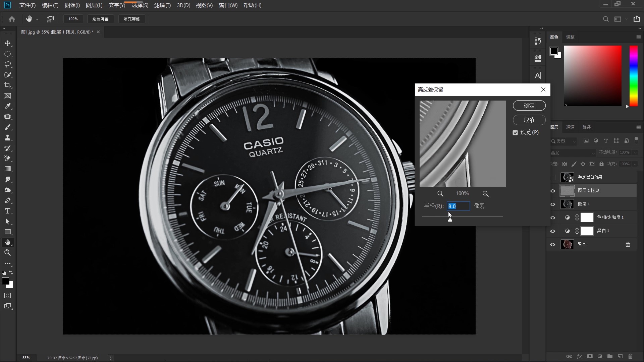The image size is (644, 362).
Task: Click zoom-in magnifier in filter dialog
Action: pos(485,194)
